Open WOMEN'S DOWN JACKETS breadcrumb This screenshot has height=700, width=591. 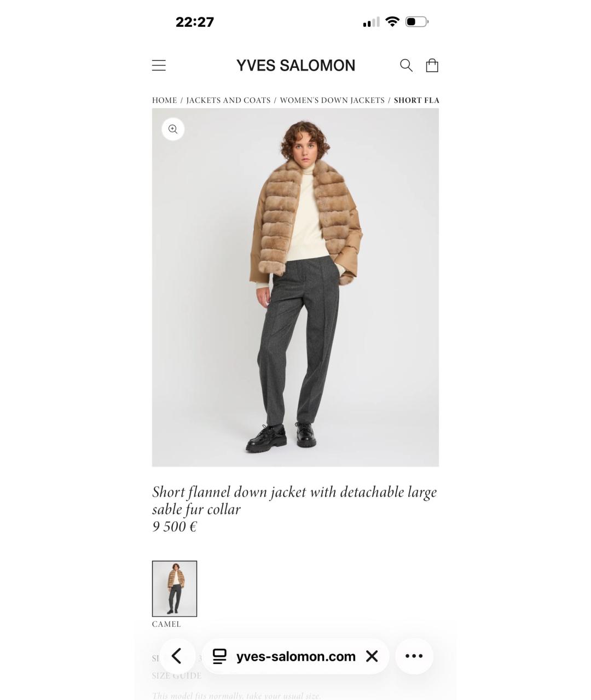332,100
